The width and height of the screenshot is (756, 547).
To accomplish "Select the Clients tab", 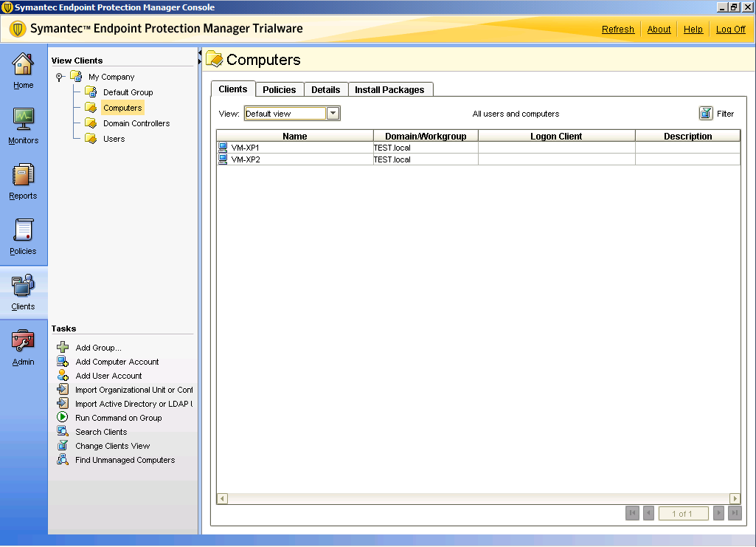I will tap(233, 89).
